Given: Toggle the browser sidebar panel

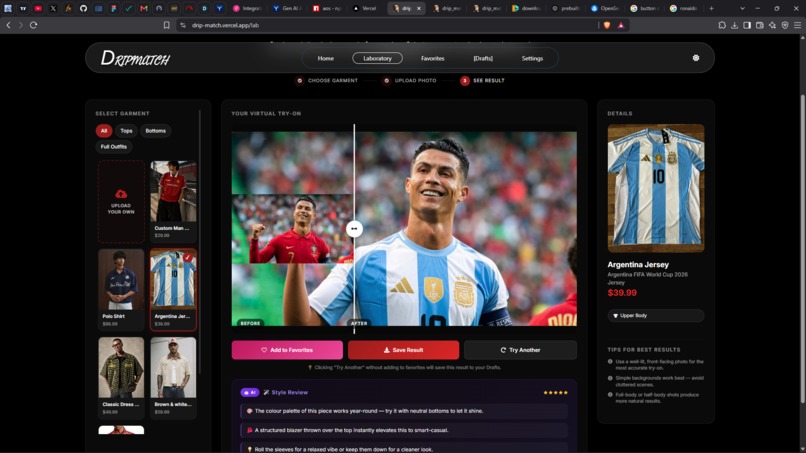Looking at the screenshot, I should pos(747,25).
